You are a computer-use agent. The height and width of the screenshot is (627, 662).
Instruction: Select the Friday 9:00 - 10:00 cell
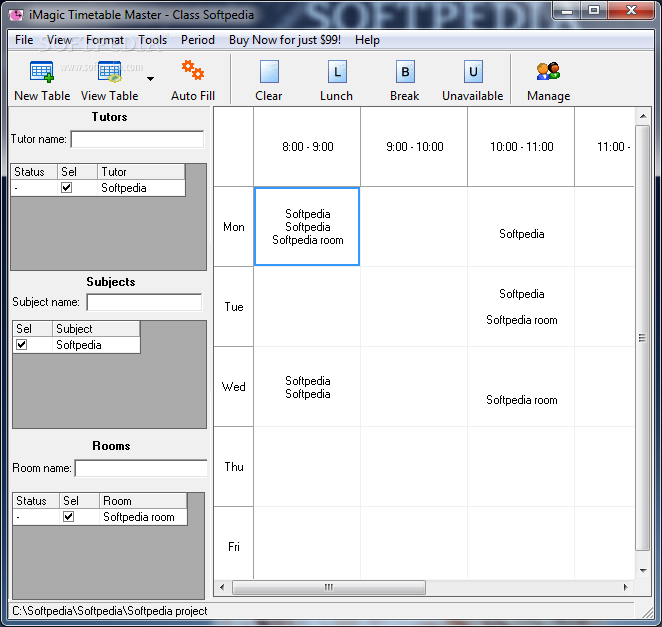tap(414, 543)
